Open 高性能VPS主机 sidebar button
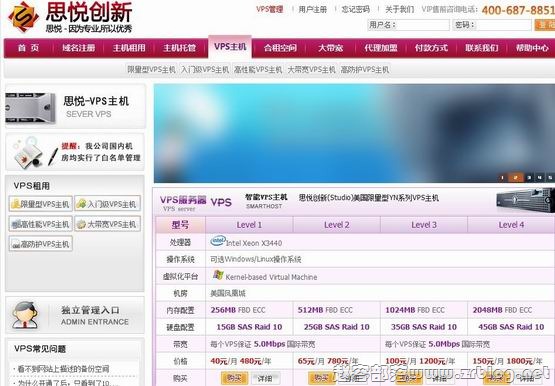The image size is (555, 386). click(41, 224)
